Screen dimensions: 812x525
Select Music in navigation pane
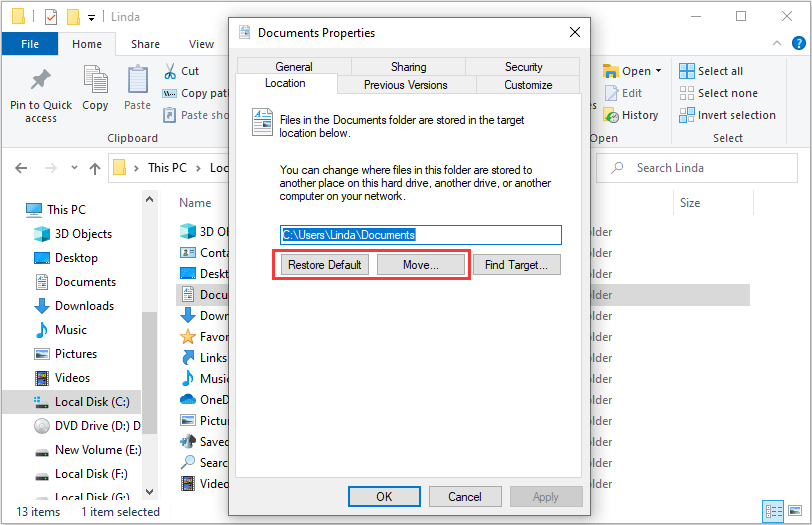tap(61, 330)
